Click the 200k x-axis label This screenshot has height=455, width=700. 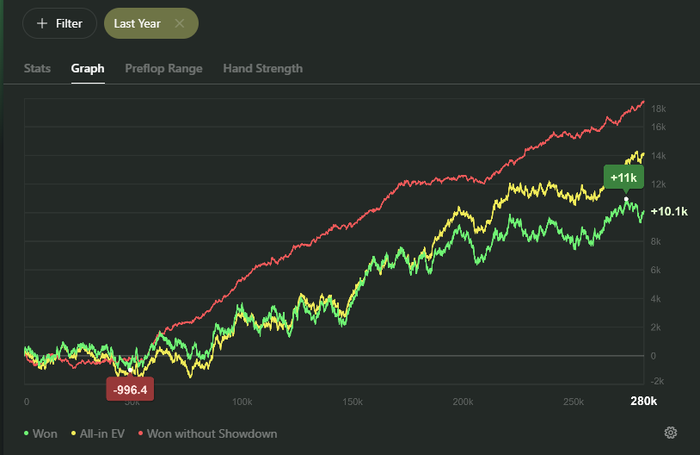click(461, 402)
